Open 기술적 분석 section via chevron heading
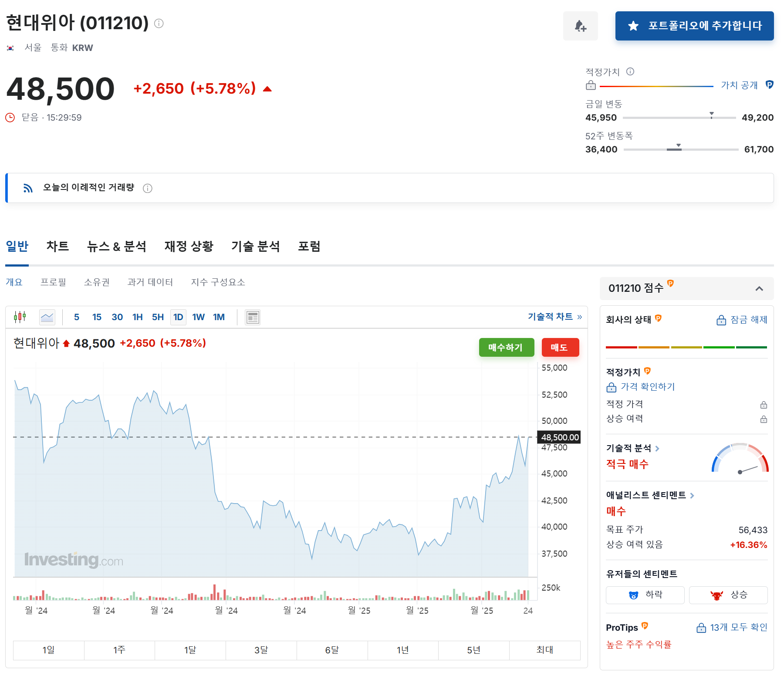The image size is (784, 676). tap(633, 448)
